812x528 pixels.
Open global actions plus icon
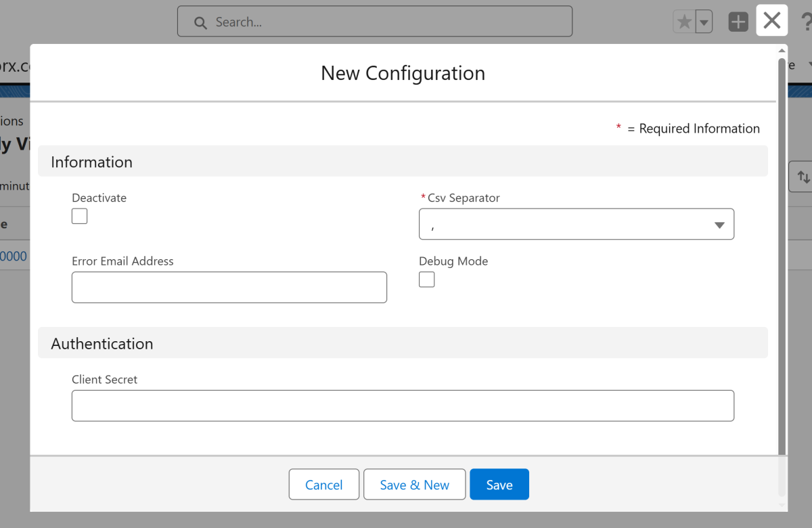click(738, 22)
